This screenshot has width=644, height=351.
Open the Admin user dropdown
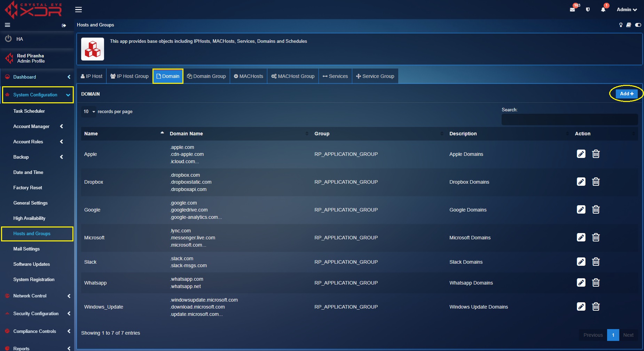coord(627,10)
